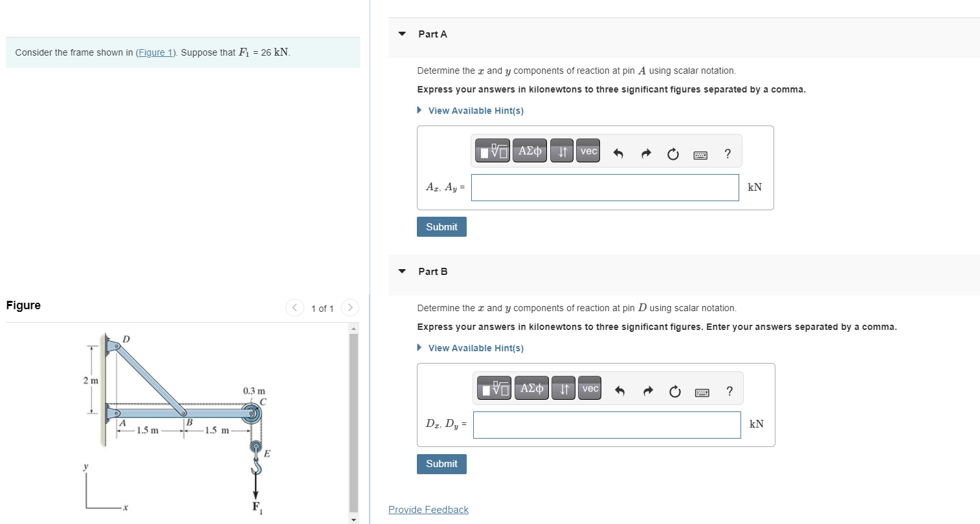Click the unit swap ↓↑ icon in Part A
This screenshot has width=980, height=524.
coord(561,150)
